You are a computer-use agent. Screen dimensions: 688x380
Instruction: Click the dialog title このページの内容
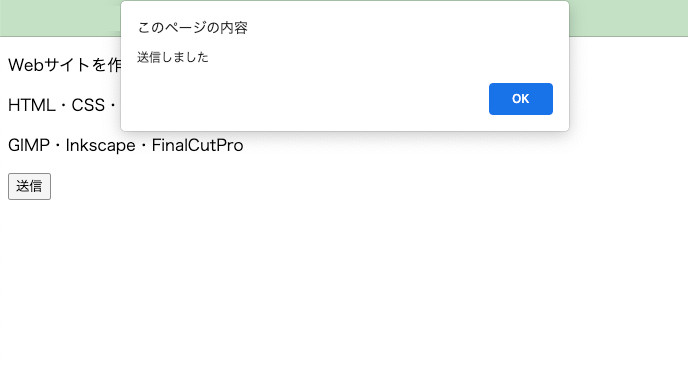(x=193, y=28)
